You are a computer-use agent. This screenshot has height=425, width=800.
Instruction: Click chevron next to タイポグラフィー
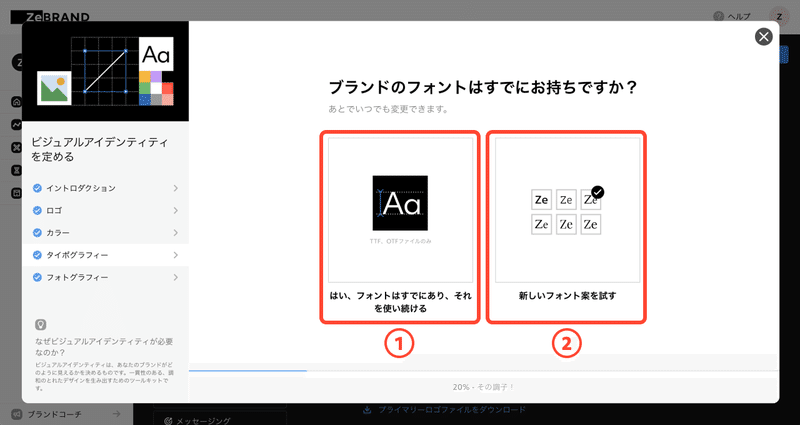click(176, 255)
